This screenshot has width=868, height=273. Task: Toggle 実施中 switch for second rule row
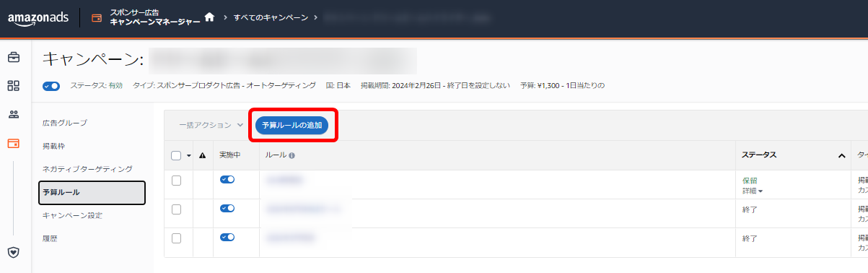[227, 208]
